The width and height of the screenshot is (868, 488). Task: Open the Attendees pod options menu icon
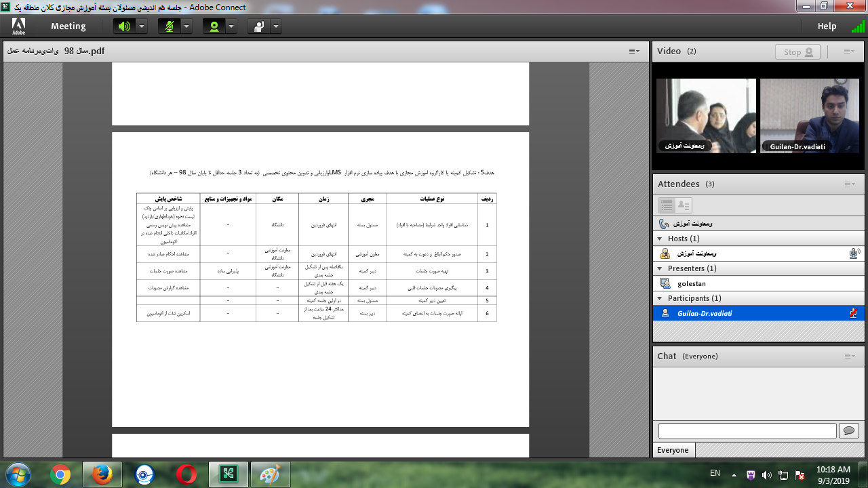click(849, 184)
